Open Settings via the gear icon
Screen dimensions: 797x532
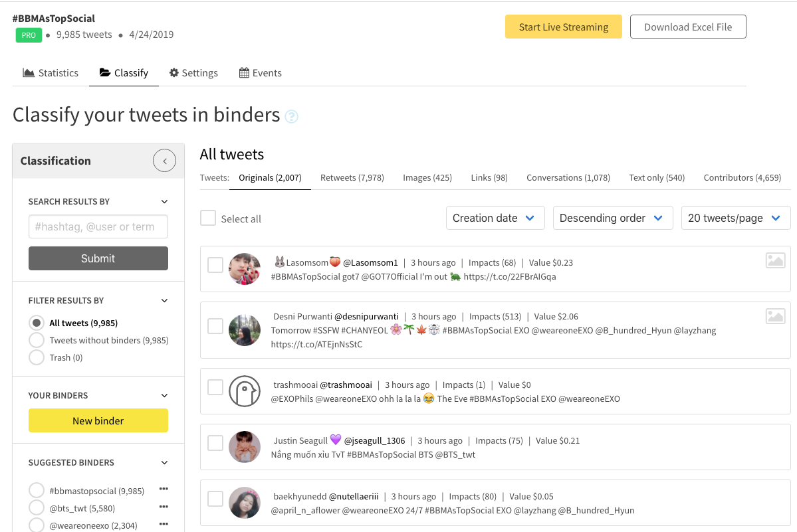[x=173, y=72]
